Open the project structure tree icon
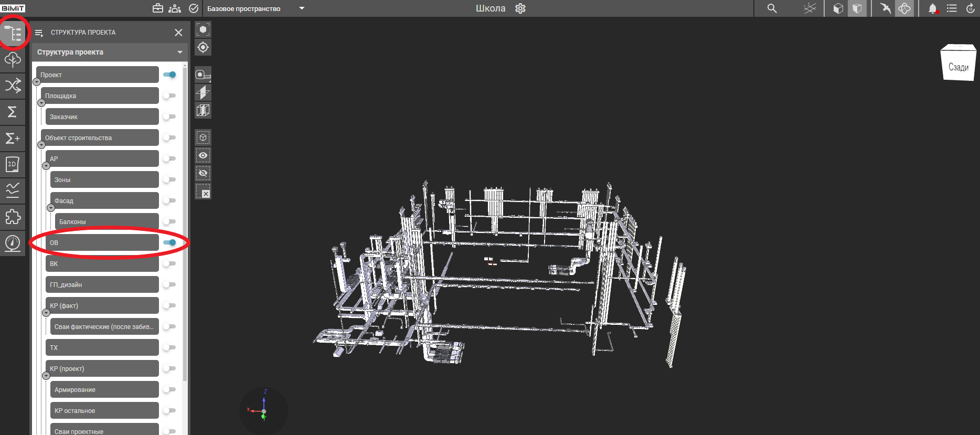This screenshot has width=980, height=435. click(x=13, y=34)
